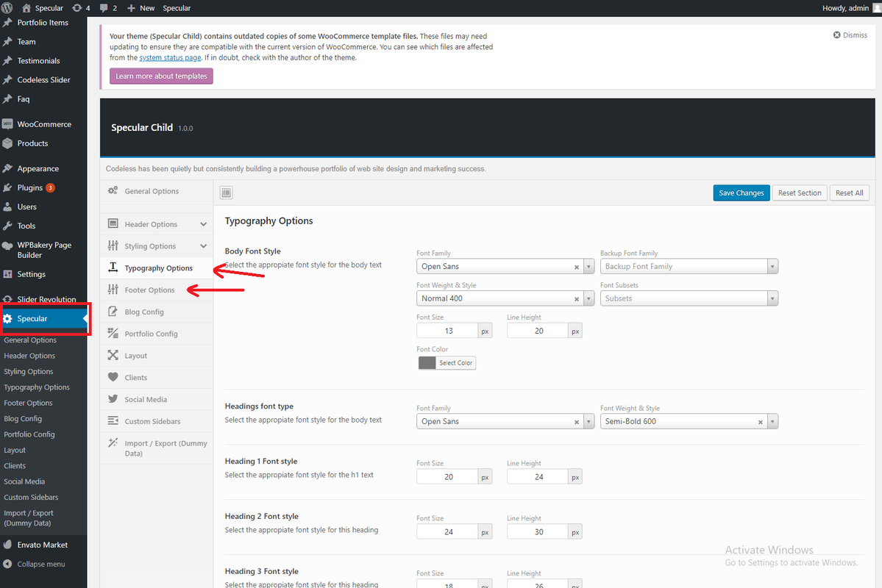
Task: Open the Specular site home icon
Action: [x=26, y=8]
